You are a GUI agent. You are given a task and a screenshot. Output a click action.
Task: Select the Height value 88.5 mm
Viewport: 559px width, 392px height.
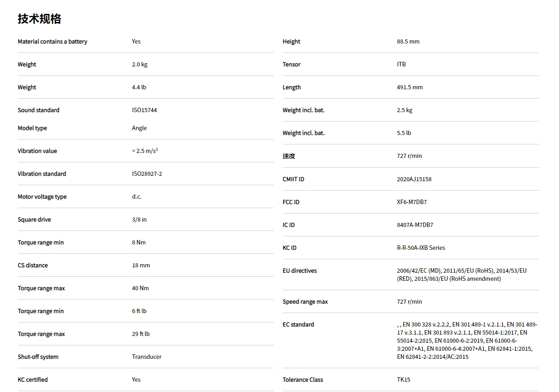(408, 41)
